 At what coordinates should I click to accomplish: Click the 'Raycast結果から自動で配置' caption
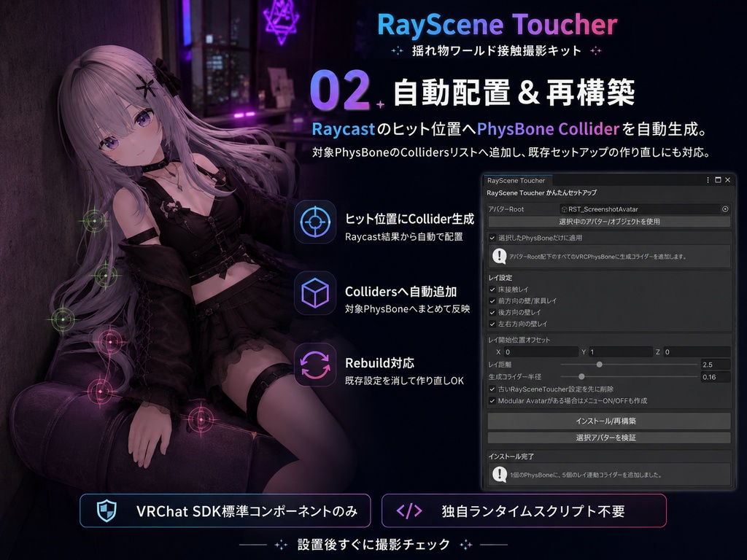[x=403, y=237]
